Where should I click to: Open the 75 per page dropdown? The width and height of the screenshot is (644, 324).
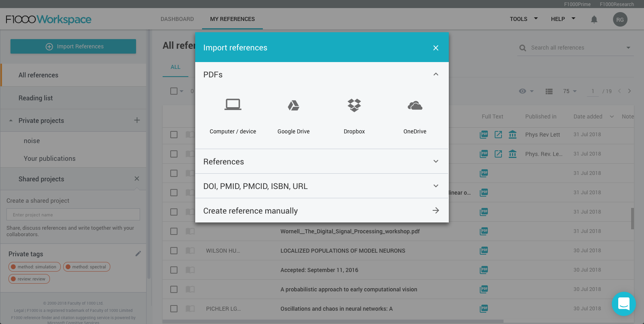coord(570,91)
